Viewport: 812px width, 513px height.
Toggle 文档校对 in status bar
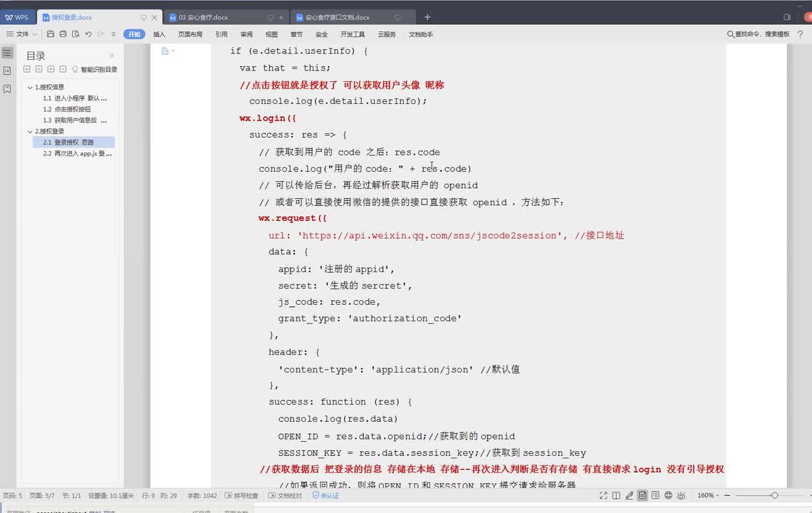(285, 496)
